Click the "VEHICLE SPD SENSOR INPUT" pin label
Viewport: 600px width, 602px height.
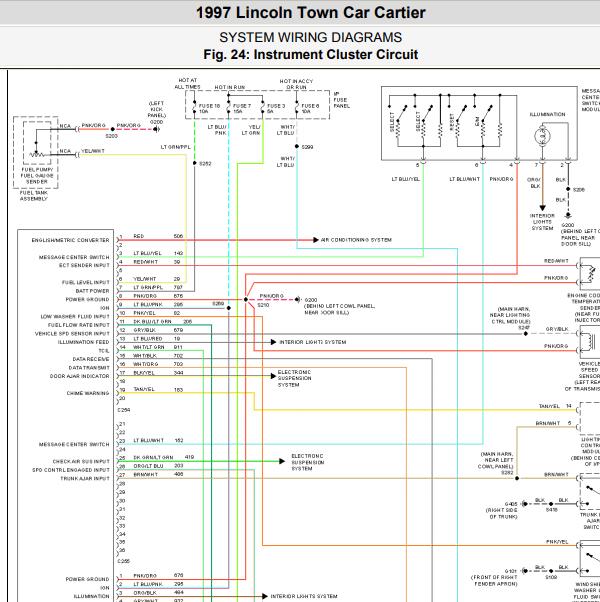tap(73, 334)
